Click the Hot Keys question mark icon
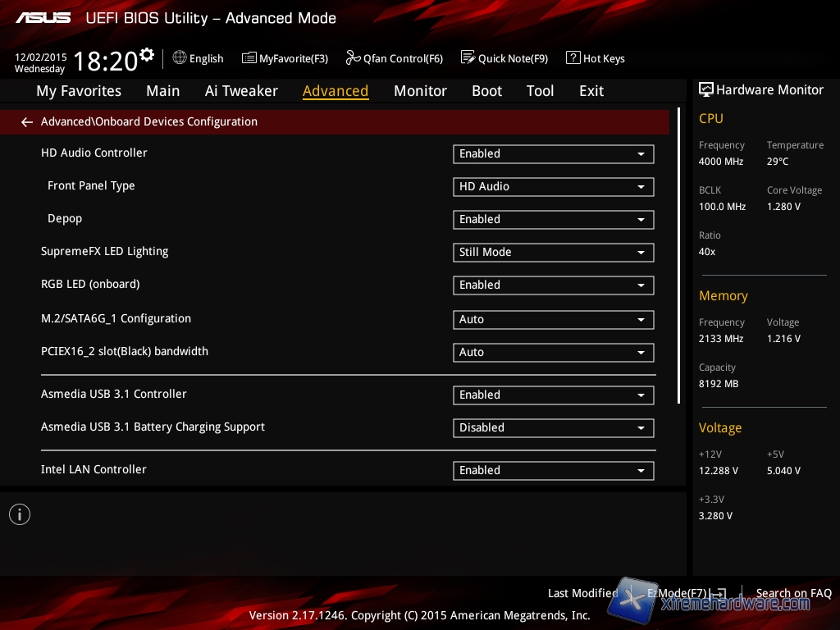 573,58
